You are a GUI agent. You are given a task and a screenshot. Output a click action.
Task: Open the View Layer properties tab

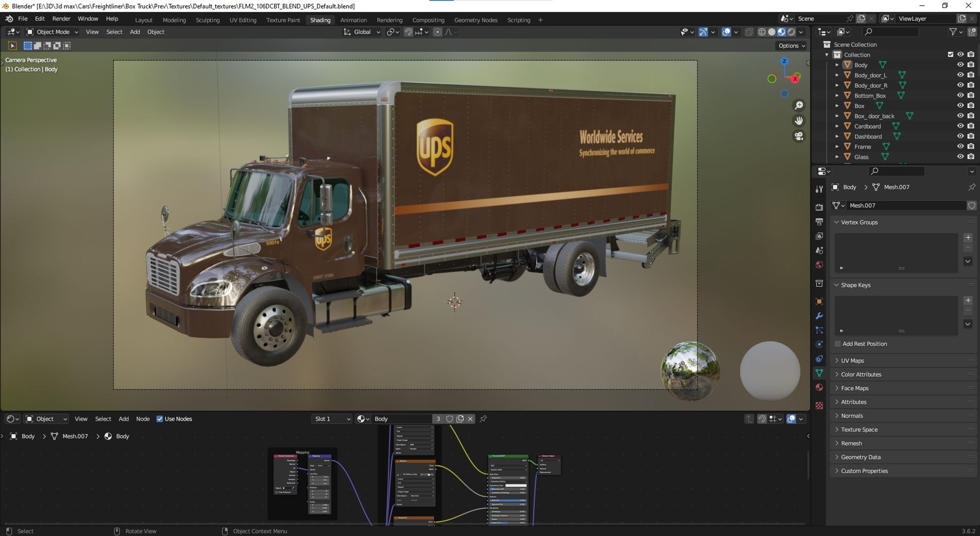click(819, 236)
